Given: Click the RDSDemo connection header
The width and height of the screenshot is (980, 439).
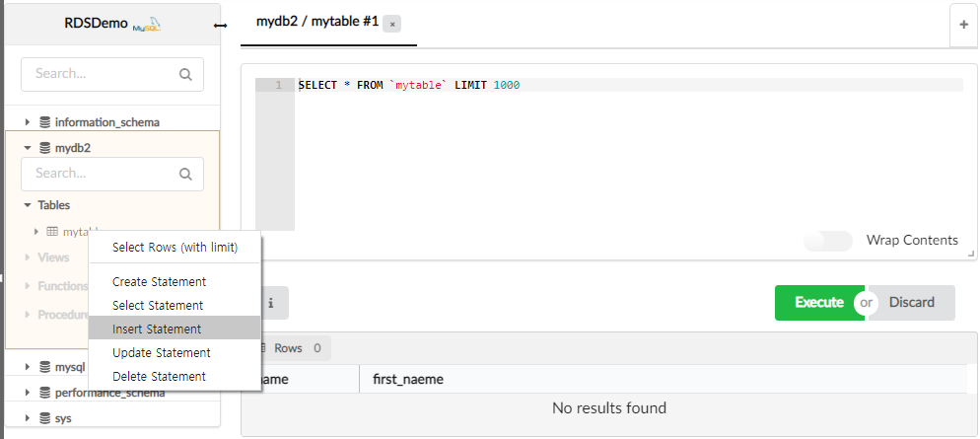Looking at the screenshot, I should tap(112, 25).
